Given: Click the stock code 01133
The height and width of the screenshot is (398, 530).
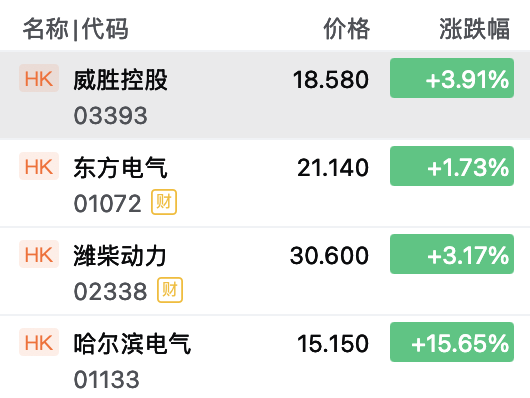Looking at the screenshot, I should (x=106, y=379).
